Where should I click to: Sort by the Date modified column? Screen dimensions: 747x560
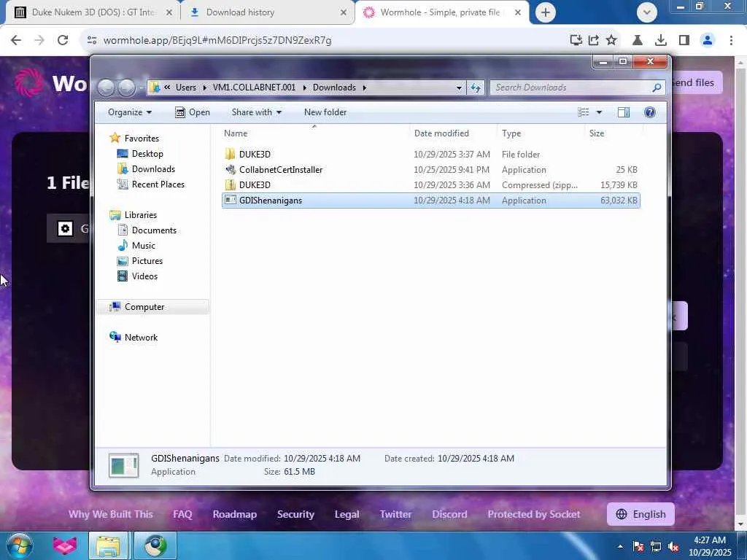coord(453,133)
